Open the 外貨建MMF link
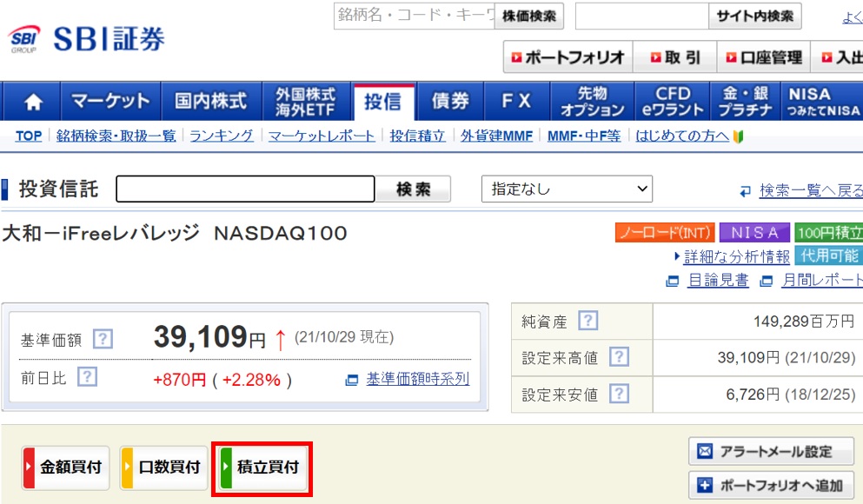 tap(497, 136)
